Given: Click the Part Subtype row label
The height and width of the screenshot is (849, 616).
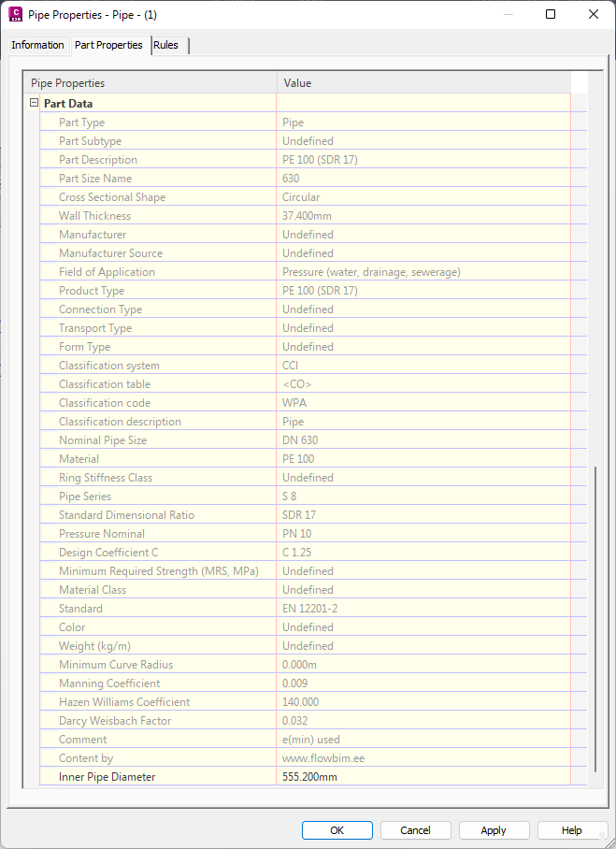Looking at the screenshot, I should click(x=90, y=141).
